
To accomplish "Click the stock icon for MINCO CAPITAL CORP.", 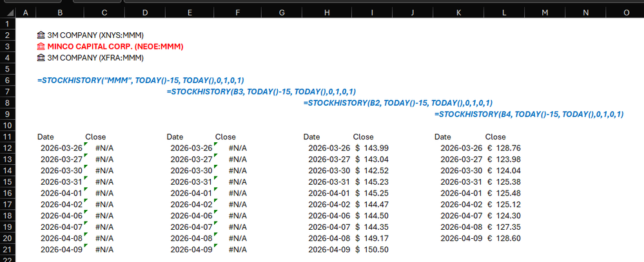I will tap(41, 47).
